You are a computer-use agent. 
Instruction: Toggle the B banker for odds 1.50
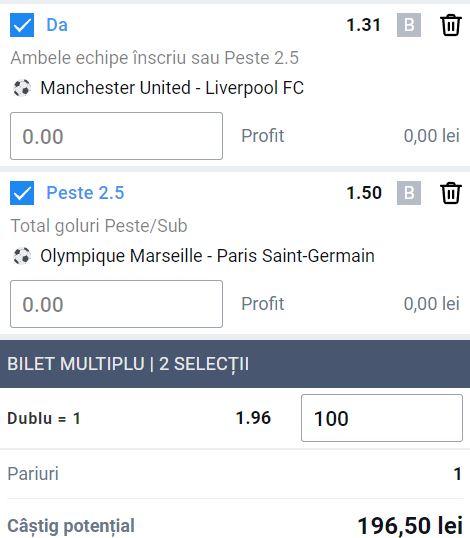[409, 193]
